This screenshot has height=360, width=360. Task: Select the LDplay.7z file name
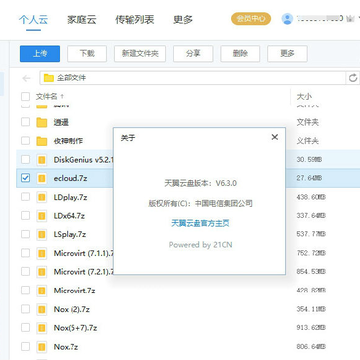tap(70, 197)
